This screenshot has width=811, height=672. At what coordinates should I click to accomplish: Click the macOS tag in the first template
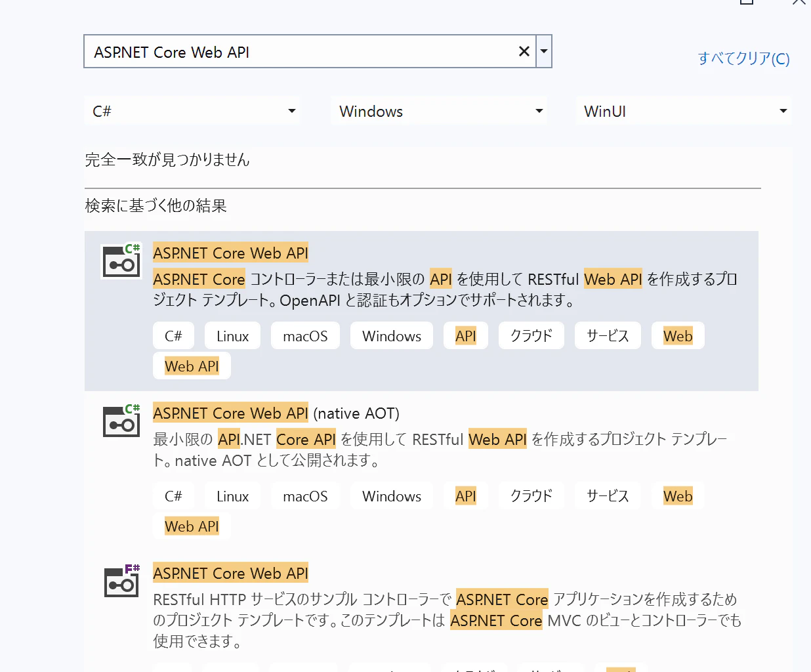(305, 335)
